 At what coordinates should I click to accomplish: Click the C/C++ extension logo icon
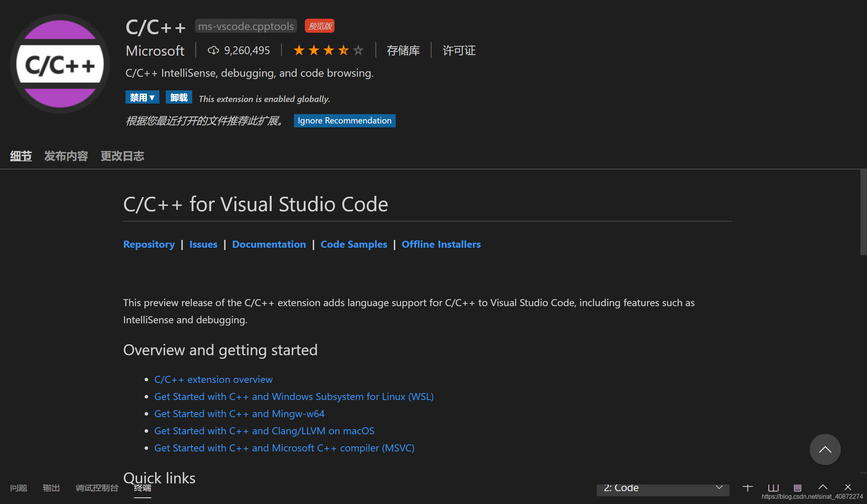(x=60, y=64)
